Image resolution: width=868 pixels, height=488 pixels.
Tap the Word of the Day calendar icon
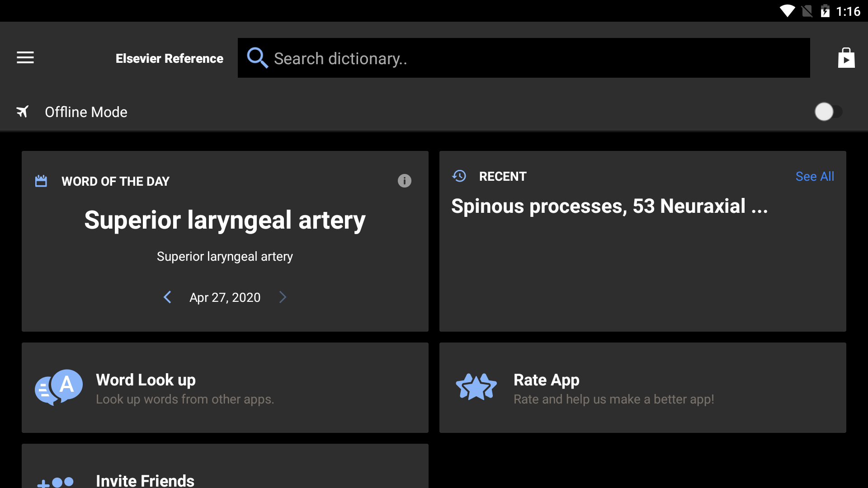coord(41,181)
